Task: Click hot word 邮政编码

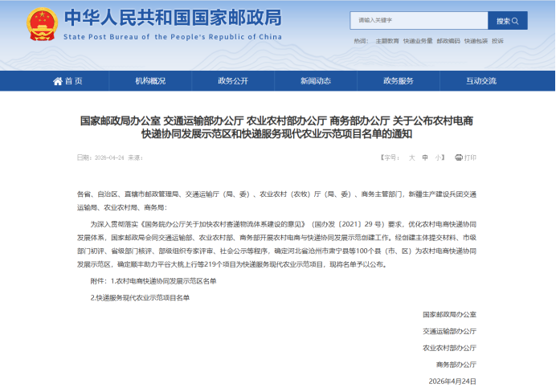Action: click(x=449, y=41)
